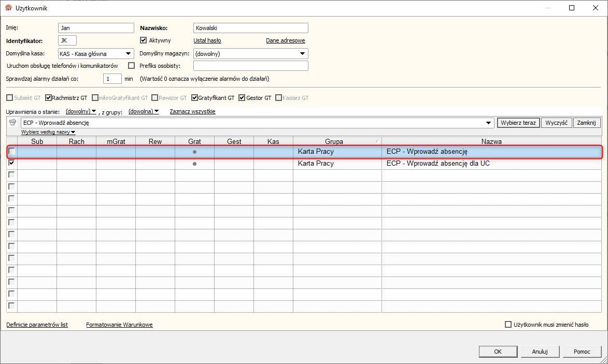Open the group (dowolna) dropdown
The image size is (608, 364).
(x=144, y=111)
